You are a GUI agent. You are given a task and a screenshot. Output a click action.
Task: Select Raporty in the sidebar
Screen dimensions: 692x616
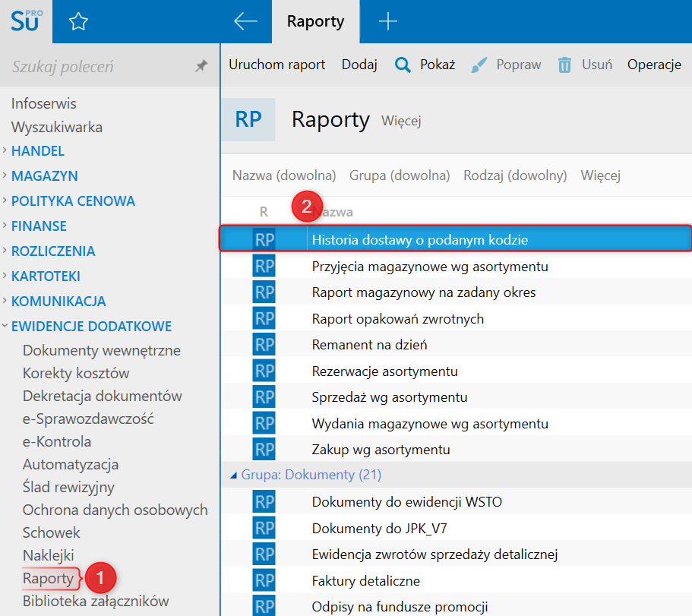coord(48,578)
